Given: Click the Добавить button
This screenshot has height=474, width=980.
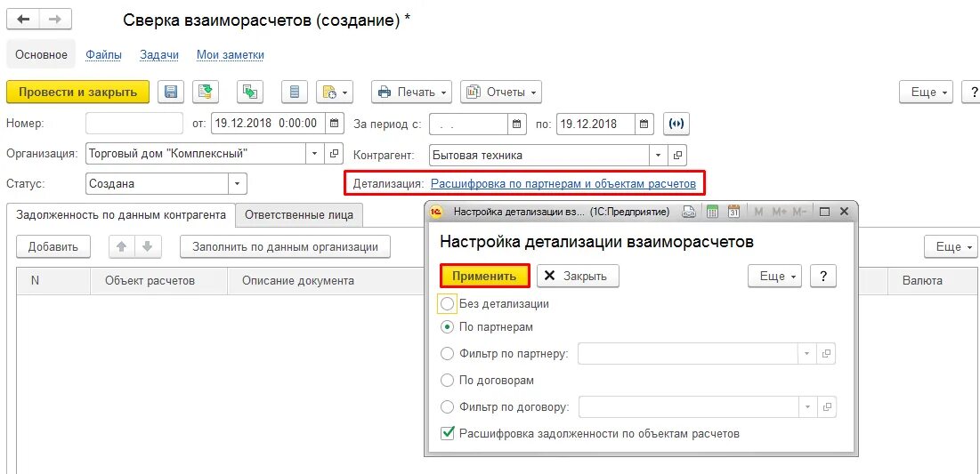Looking at the screenshot, I should click(x=53, y=246).
